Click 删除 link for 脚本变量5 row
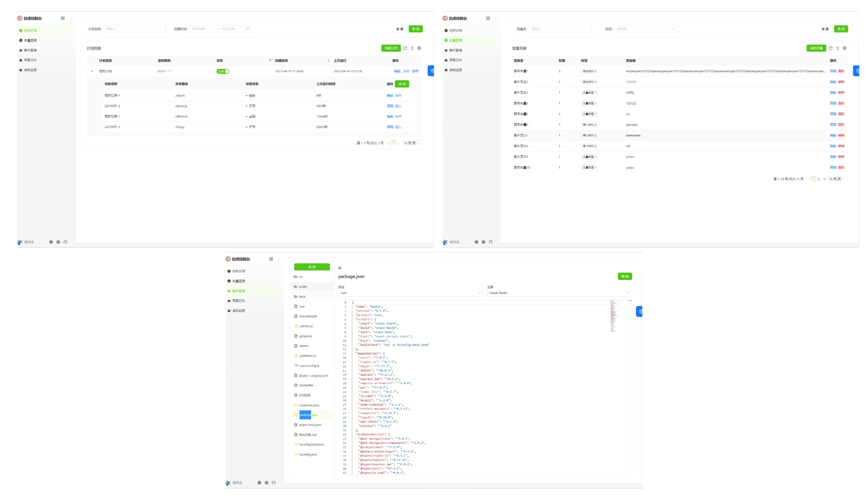The image size is (868, 495). (x=841, y=114)
